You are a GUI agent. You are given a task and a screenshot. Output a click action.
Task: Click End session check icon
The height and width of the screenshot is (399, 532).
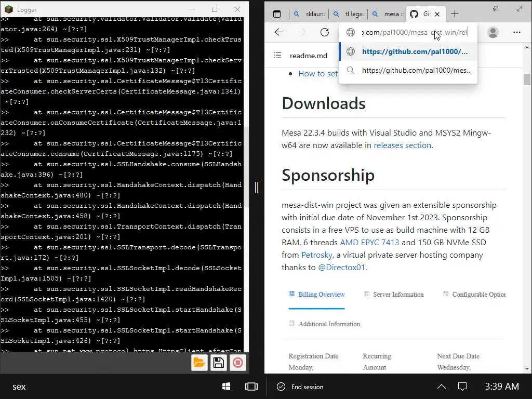(x=281, y=387)
